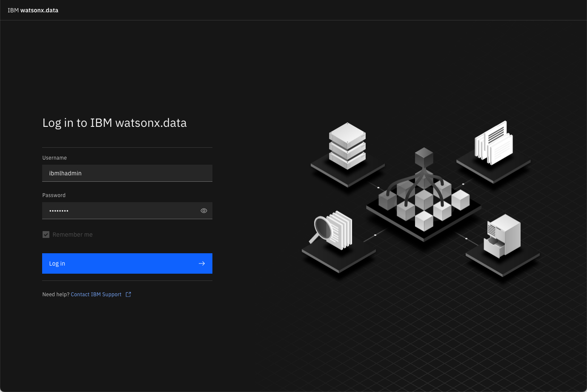The image size is (587, 392).
Task: Click the IBM watsonx.data header title
Action: tap(33, 10)
